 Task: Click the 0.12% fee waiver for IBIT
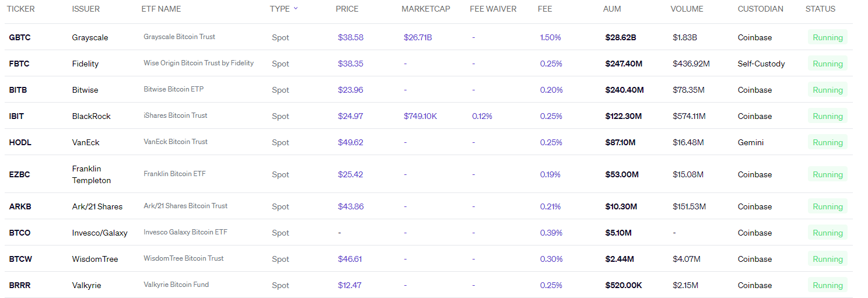tap(482, 116)
